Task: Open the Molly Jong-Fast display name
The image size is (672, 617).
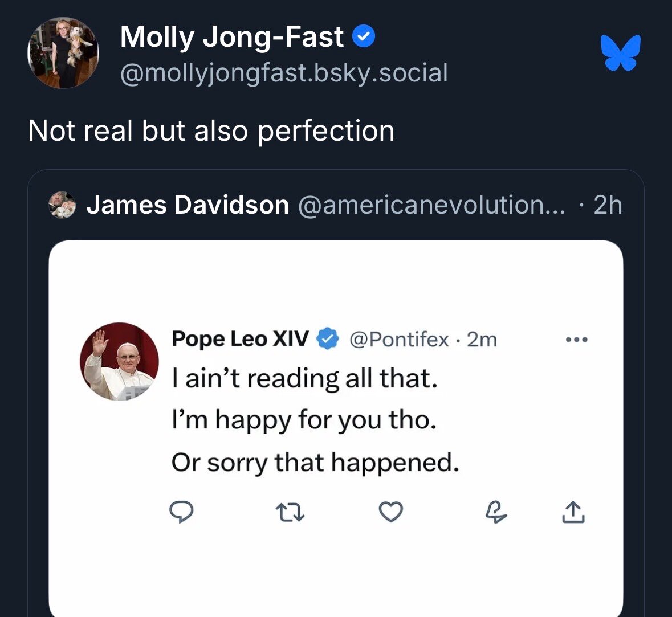Action: click(232, 38)
